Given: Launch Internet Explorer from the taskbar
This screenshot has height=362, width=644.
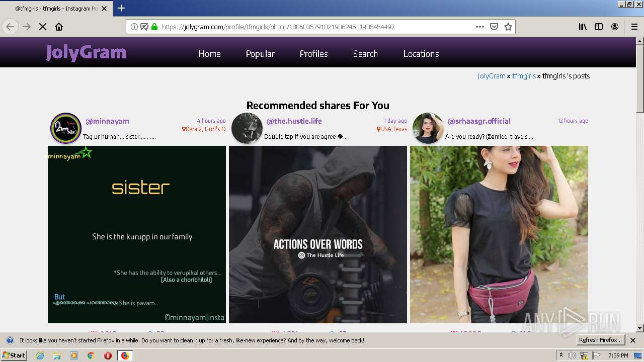Looking at the screenshot, I should tap(40, 355).
